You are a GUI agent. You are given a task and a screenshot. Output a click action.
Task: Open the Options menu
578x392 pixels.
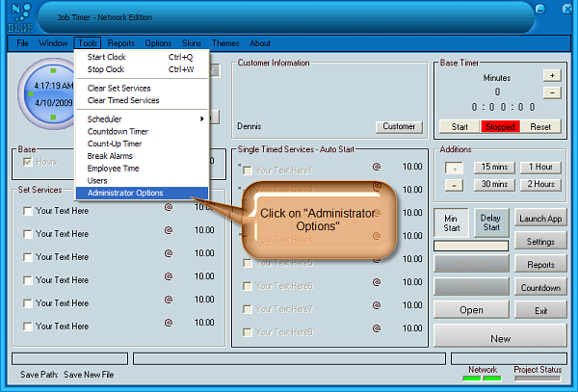[x=158, y=43]
